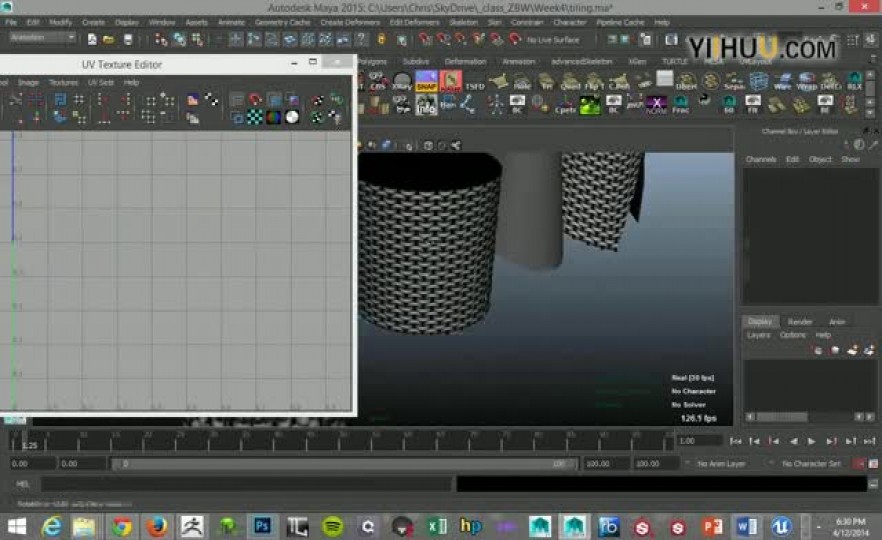Open Channels menu in Channel Box

pyautogui.click(x=760, y=159)
